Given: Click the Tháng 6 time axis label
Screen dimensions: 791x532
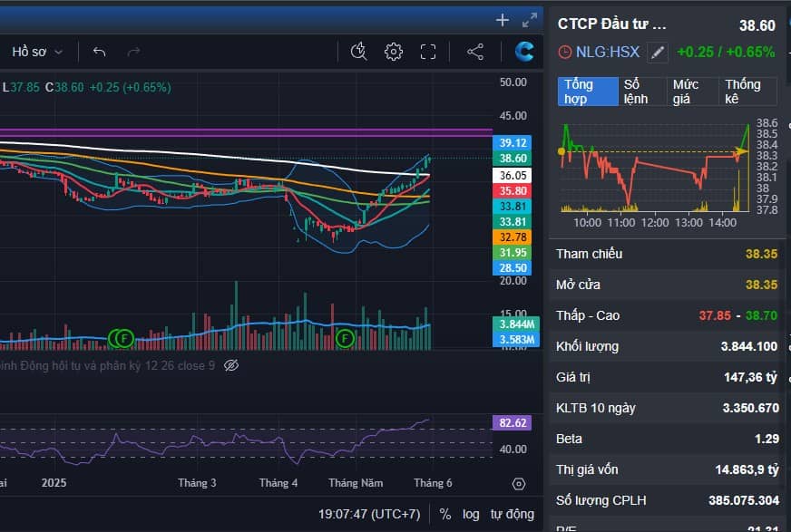Looking at the screenshot, I should [x=433, y=483].
